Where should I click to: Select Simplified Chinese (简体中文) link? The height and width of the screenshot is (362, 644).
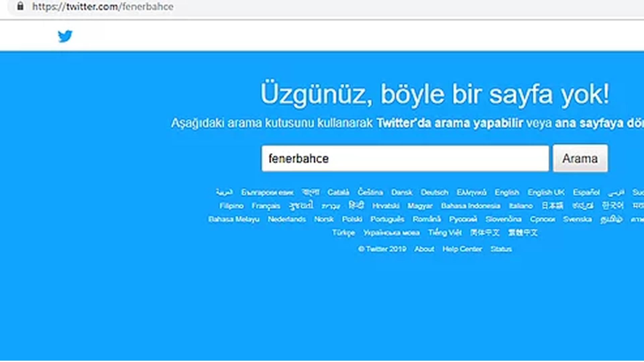[485, 233]
